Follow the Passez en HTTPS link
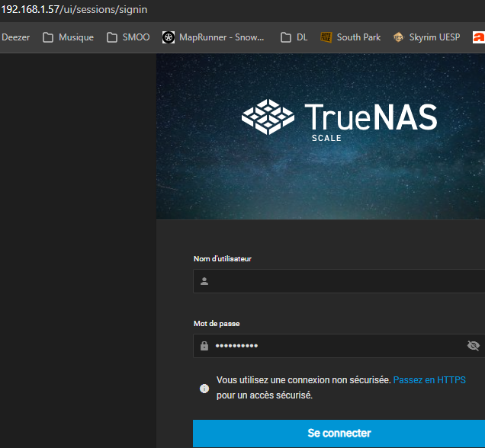This screenshot has width=485, height=448. pos(429,379)
